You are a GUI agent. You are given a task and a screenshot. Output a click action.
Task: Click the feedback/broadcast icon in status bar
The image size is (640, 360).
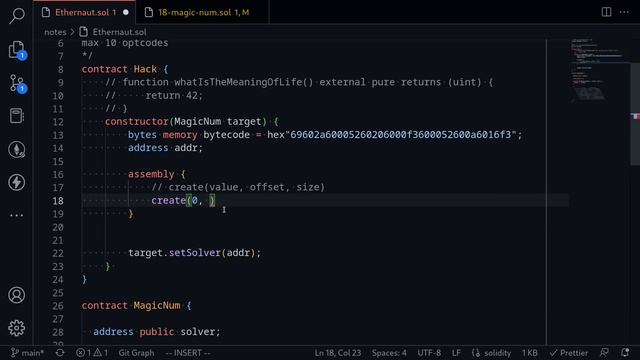pos(604,353)
